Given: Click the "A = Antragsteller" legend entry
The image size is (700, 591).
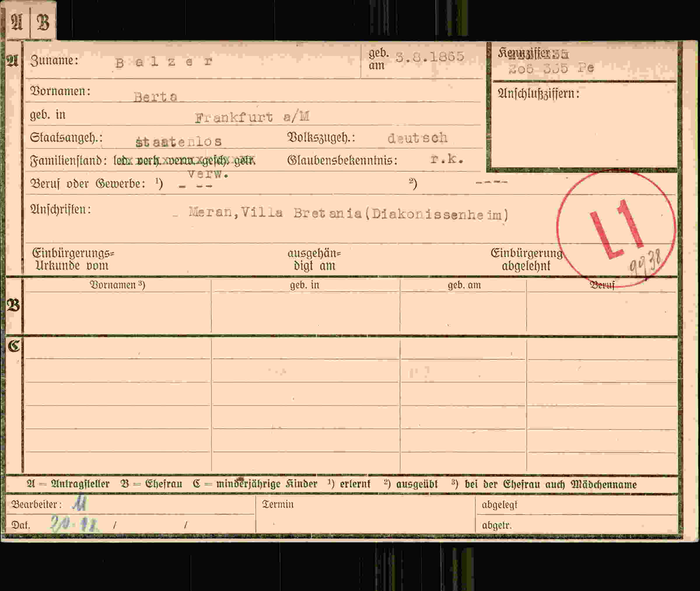Looking at the screenshot, I should click(68, 484).
